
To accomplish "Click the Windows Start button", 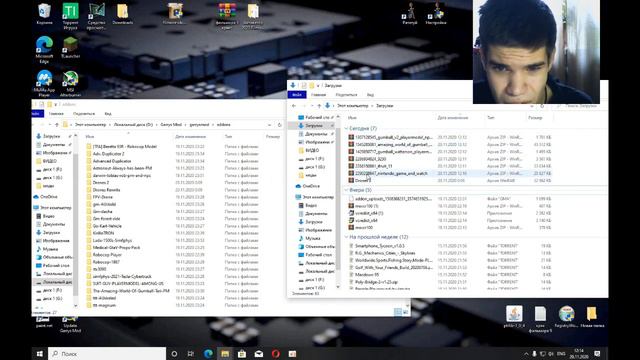I will point(40,353).
